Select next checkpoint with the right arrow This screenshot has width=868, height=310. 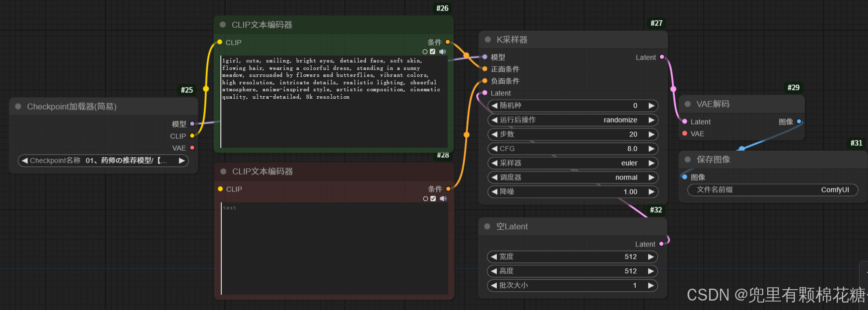(x=182, y=161)
